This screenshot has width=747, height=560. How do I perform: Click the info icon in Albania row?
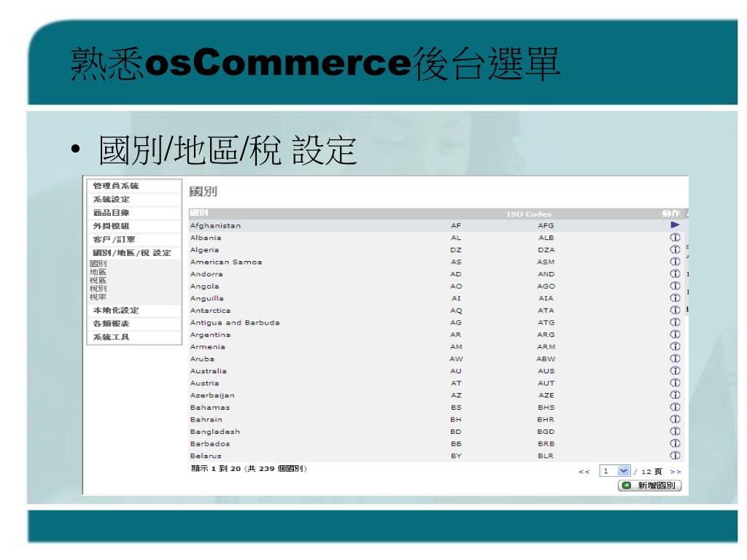675,237
